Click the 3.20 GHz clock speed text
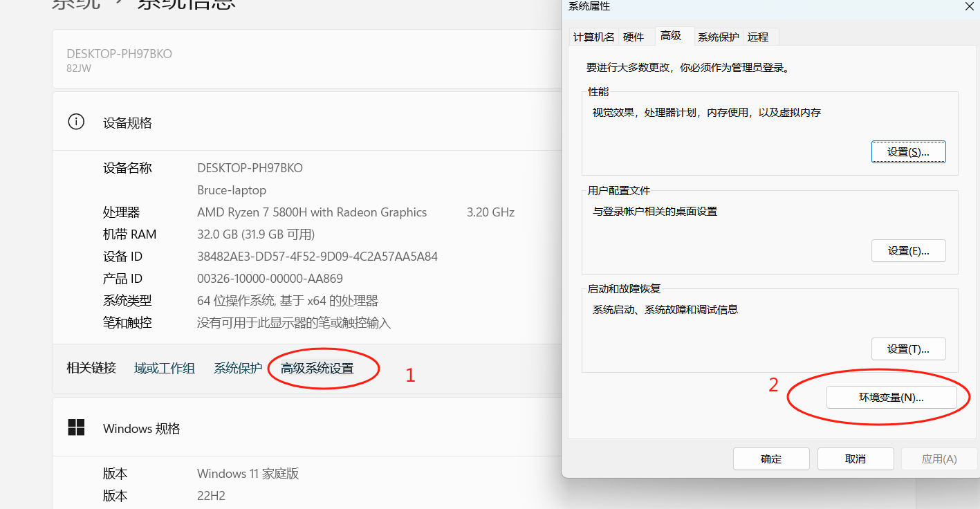 pyautogui.click(x=490, y=212)
